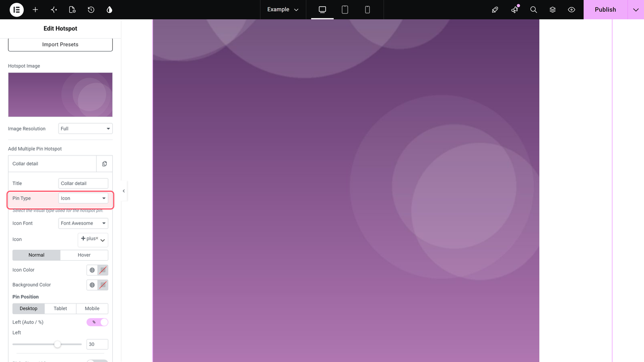Collapse the Collar detail repeater item
The width and height of the screenshot is (644, 362).
pyautogui.click(x=53, y=164)
